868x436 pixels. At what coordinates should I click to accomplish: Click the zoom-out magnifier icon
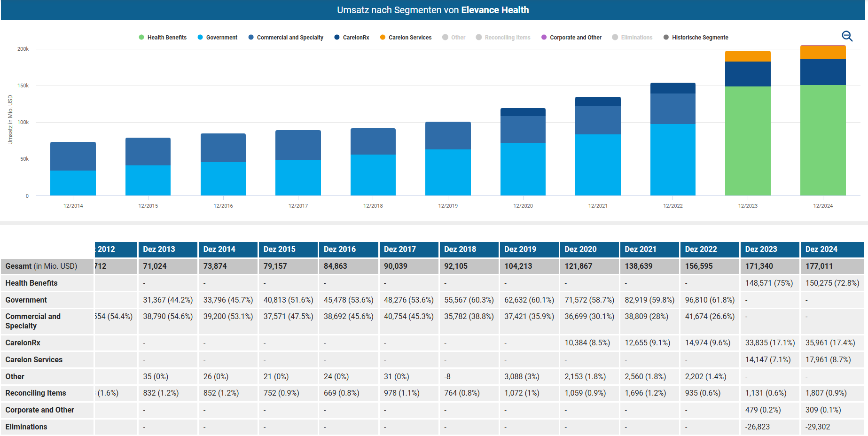pos(847,36)
